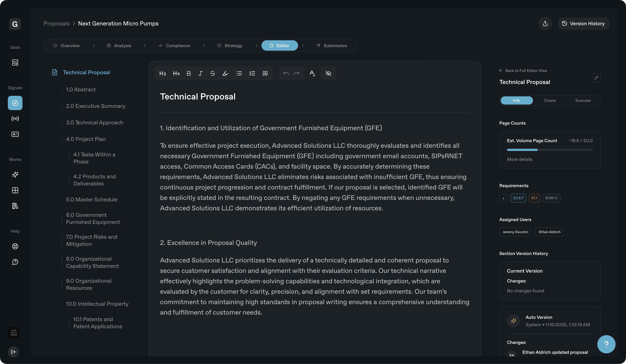This screenshot has height=364, width=626.
Task: Select the strikethrough formatting tool
Action: point(212,73)
